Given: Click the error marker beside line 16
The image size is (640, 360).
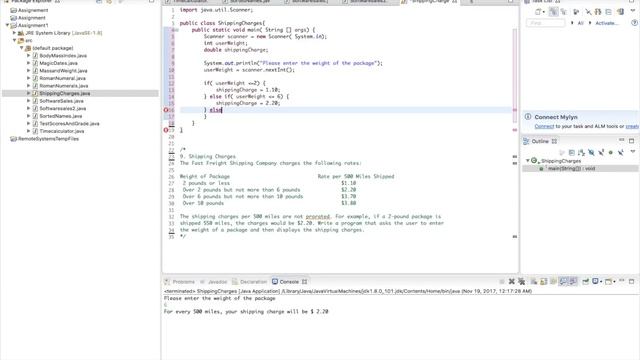Looking at the screenshot, I should pos(166,110).
